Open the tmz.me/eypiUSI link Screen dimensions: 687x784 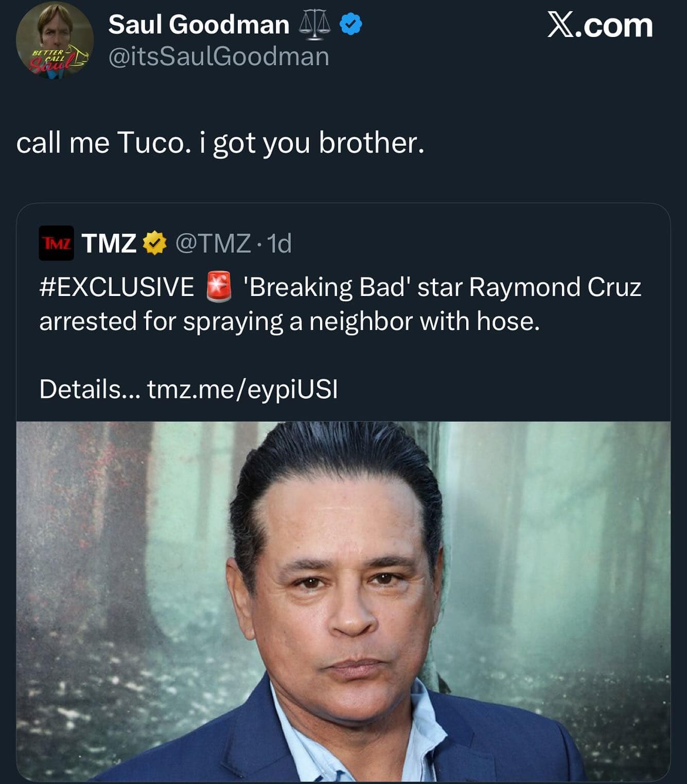tap(242, 389)
